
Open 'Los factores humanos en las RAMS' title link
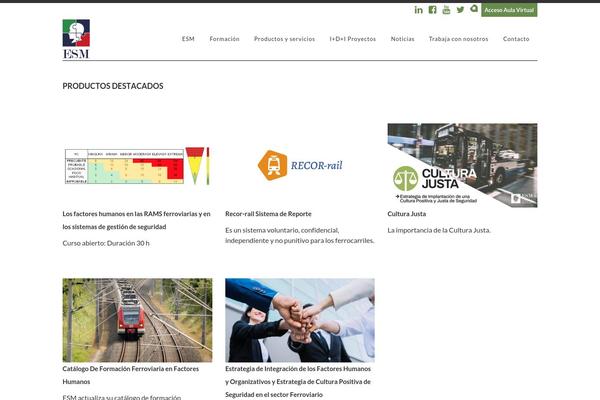point(137,220)
